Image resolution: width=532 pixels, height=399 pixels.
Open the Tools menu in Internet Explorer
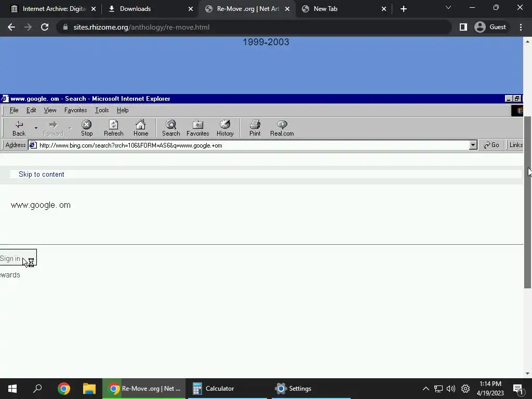(x=102, y=110)
